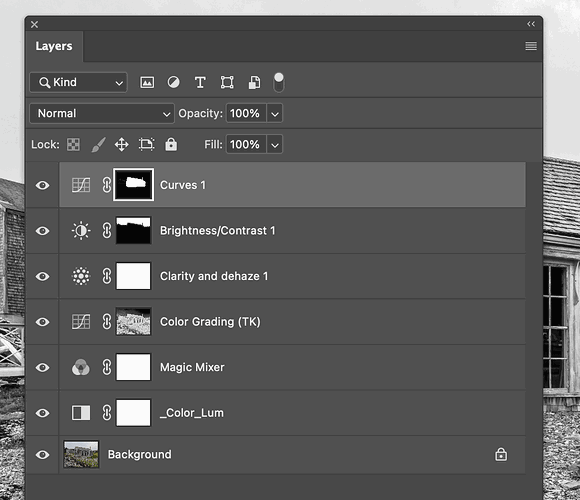The width and height of the screenshot is (580, 500).
Task: Click Curves 1 adjustment curves icon
Action: (81, 185)
